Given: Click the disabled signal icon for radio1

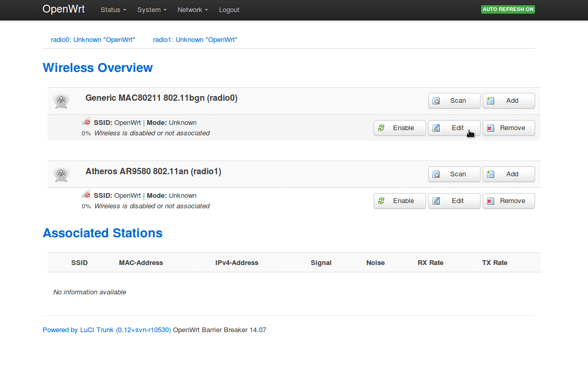Looking at the screenshot, I should pyautogui.click(x=86, y=195).
